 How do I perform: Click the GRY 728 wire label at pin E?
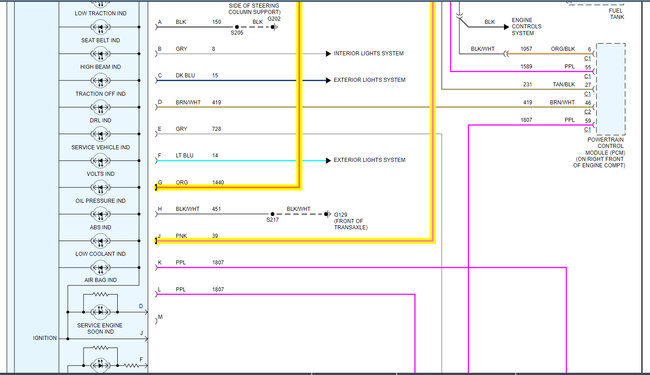[x=198, y=129]
